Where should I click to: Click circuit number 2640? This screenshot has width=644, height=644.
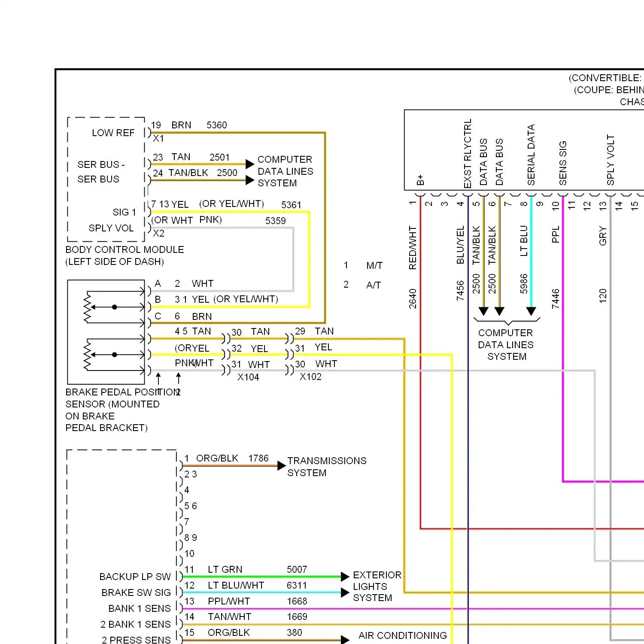coord(413,299)
